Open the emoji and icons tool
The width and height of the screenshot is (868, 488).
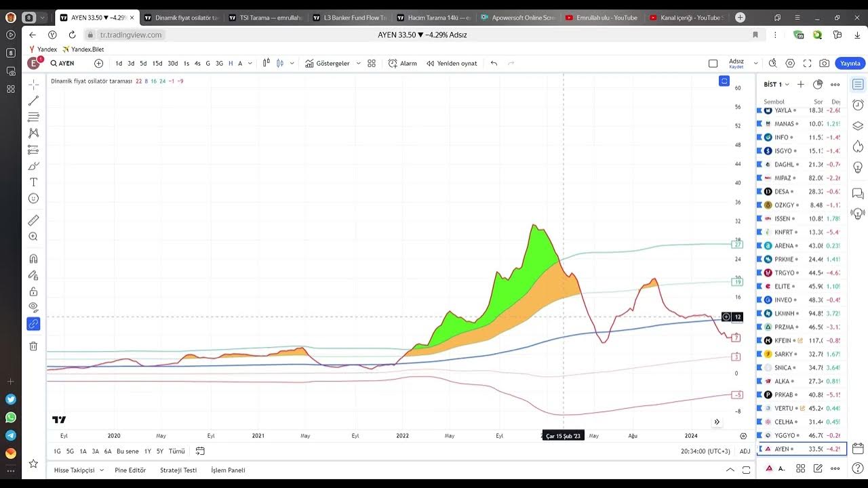tap(33, 199)
